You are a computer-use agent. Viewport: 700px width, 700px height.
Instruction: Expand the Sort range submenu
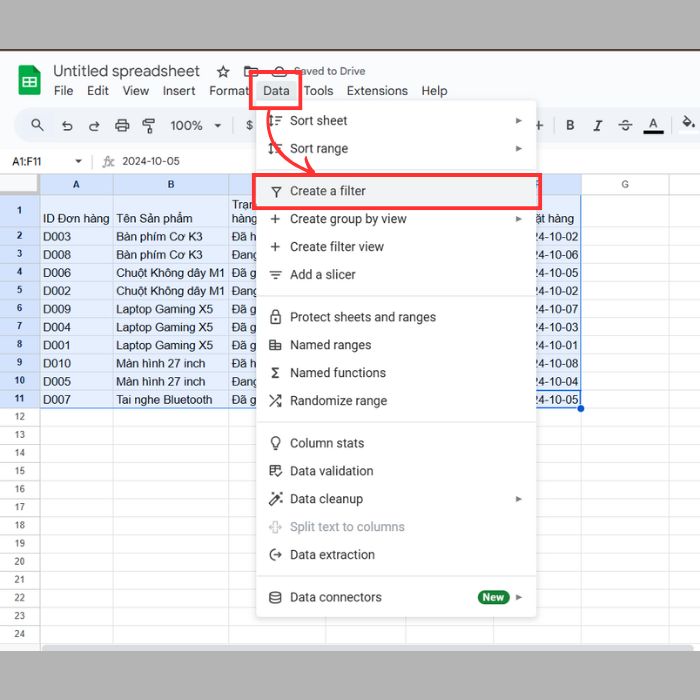pos(396,148)
